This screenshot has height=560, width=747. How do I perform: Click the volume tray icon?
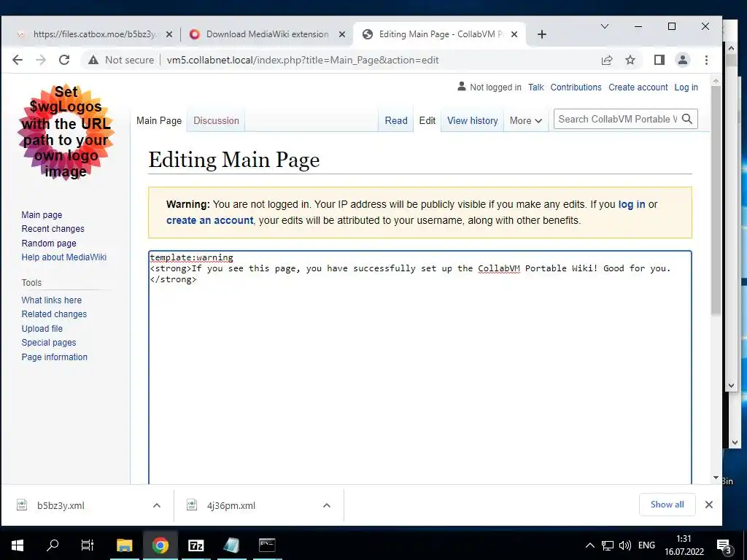click(x=625, y=545)
